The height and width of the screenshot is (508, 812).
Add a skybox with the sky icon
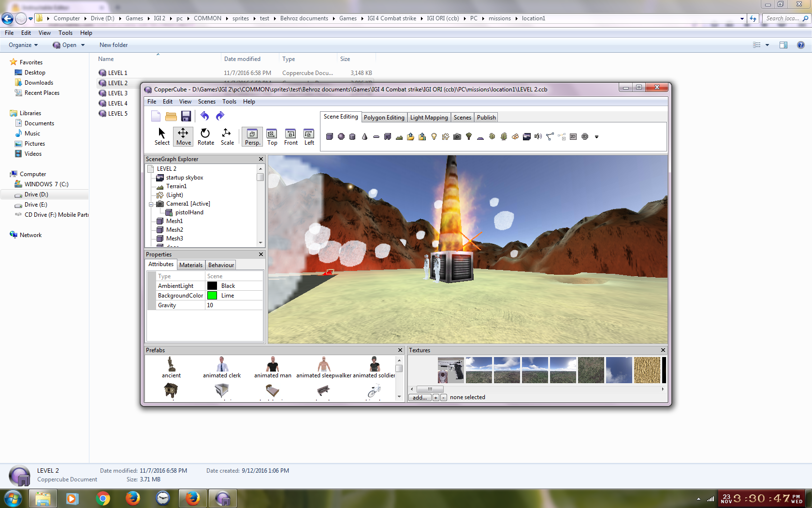coord(527,137)
